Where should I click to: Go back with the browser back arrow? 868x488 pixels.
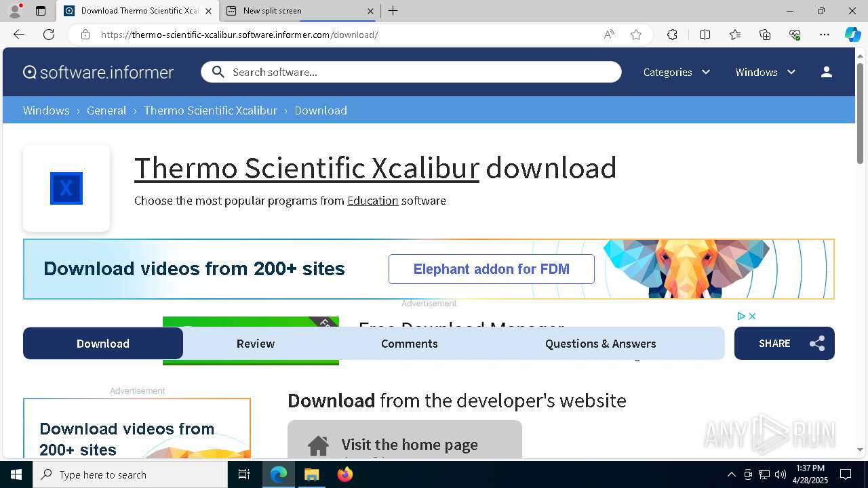tap(19, 35)
